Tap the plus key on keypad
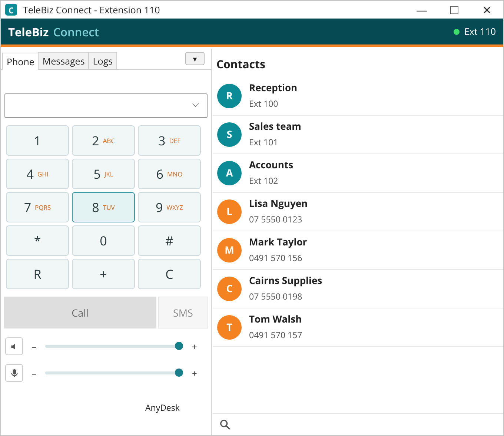 (103, 274)
